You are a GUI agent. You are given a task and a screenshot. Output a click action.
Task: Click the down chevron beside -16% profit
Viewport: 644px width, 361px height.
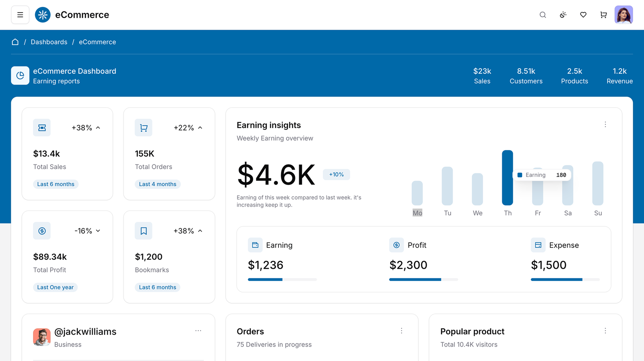(x=98, y=231)
